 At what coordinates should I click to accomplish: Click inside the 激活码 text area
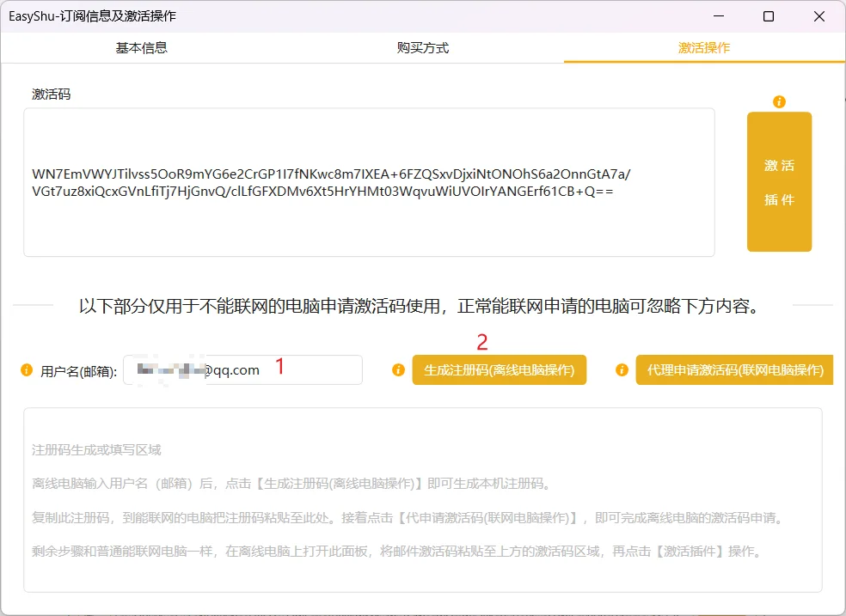[x=369, y=182]
